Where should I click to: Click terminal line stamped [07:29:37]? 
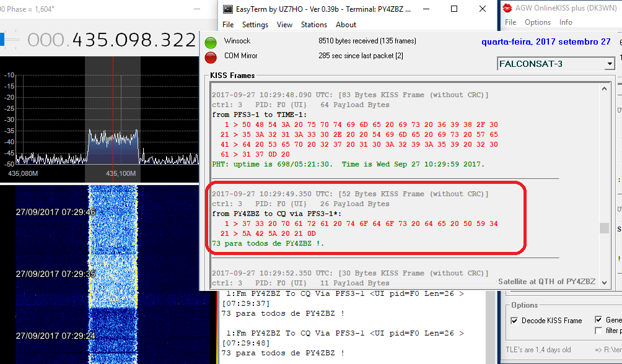pyautogui.click(x=246, y=303)
